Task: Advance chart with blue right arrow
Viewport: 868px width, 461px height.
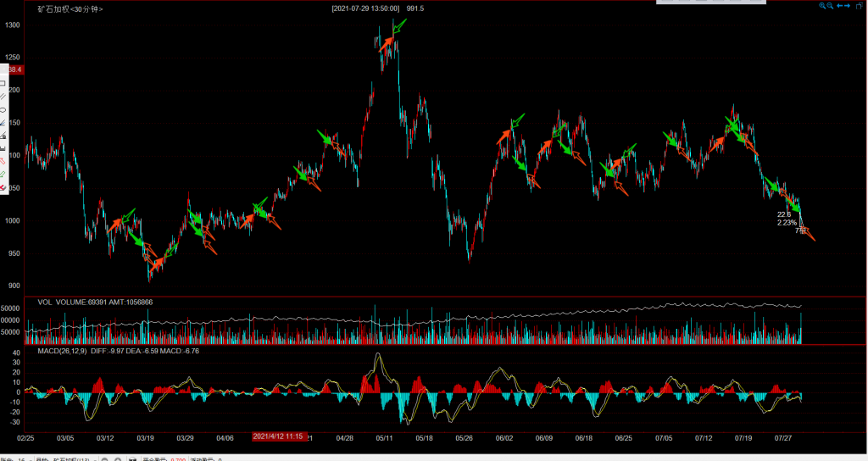Action: (847, 6)
